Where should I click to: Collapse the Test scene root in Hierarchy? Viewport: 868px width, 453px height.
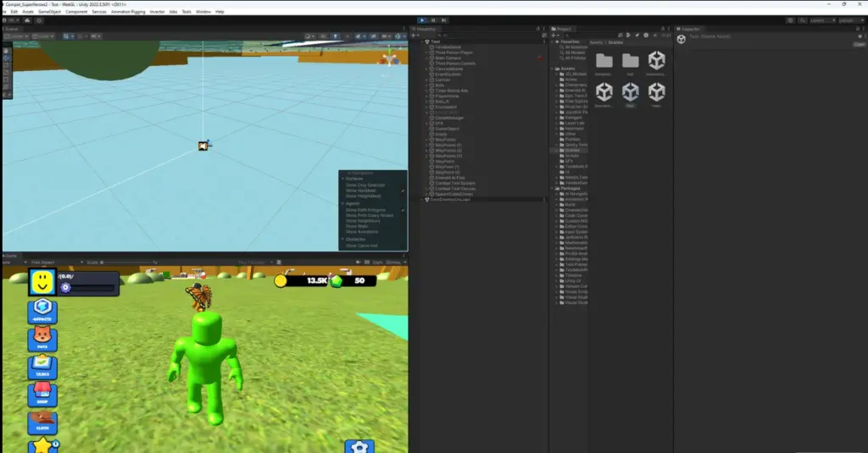coord(422,41)
